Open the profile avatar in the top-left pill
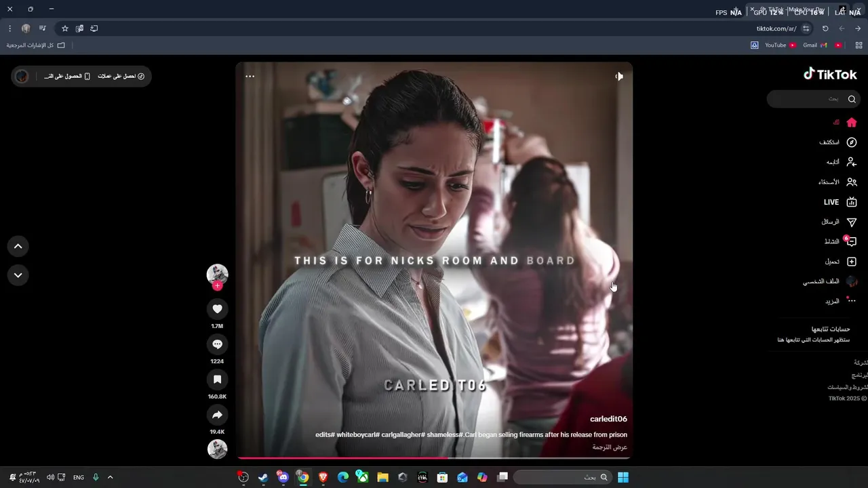 point(22,77)
